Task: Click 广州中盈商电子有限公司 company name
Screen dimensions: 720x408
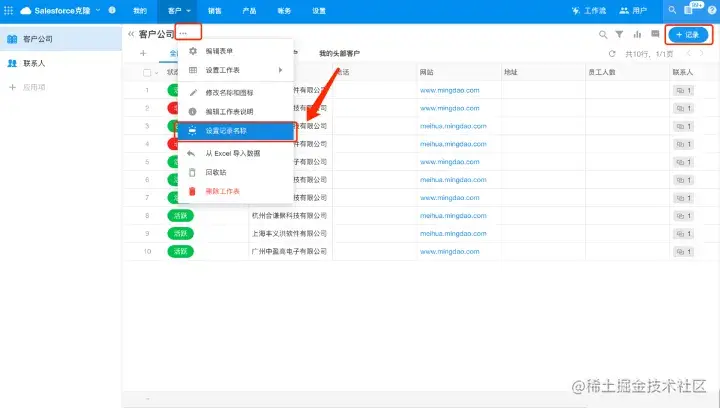Action: 289,252
